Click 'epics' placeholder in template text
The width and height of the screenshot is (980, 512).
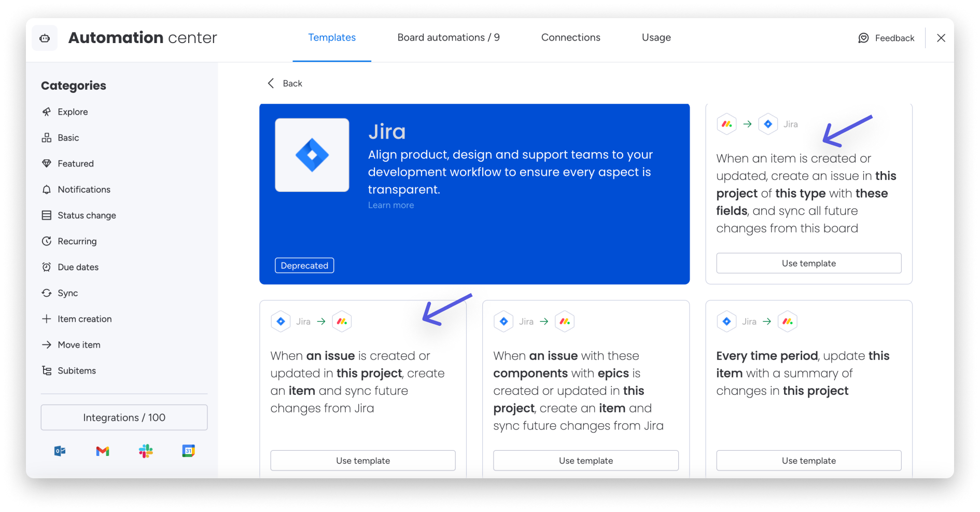[x=613, y=373]
